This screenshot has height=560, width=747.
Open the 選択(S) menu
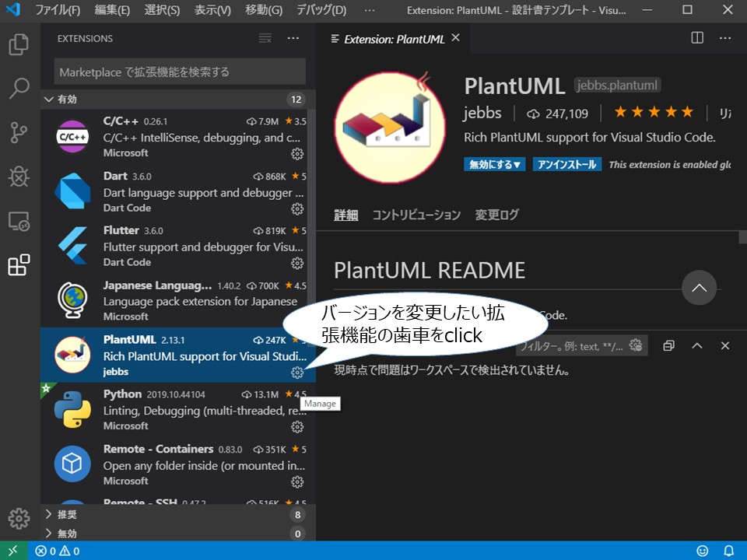162,10
